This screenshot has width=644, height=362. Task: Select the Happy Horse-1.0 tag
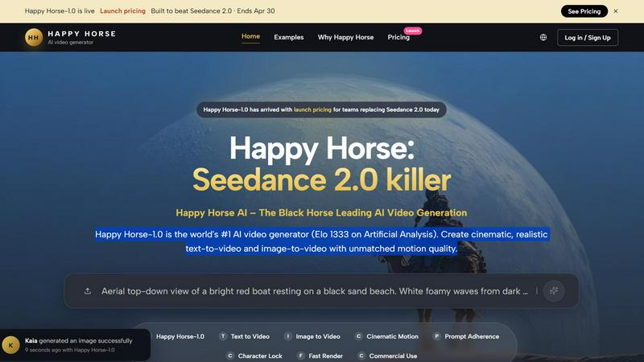coord(180,336)
